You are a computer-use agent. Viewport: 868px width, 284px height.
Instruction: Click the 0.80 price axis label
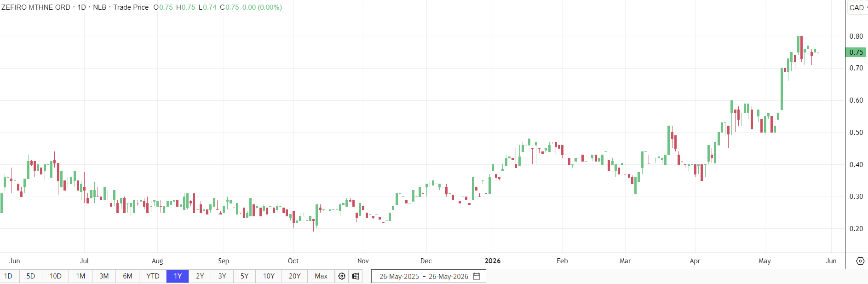856,36
